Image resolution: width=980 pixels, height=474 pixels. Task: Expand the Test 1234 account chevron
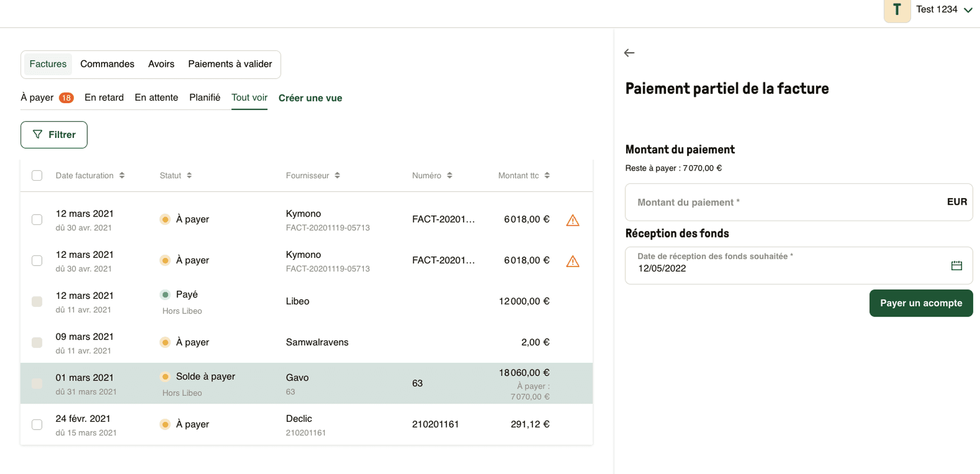pyautogui.click(x=968, y=10)
